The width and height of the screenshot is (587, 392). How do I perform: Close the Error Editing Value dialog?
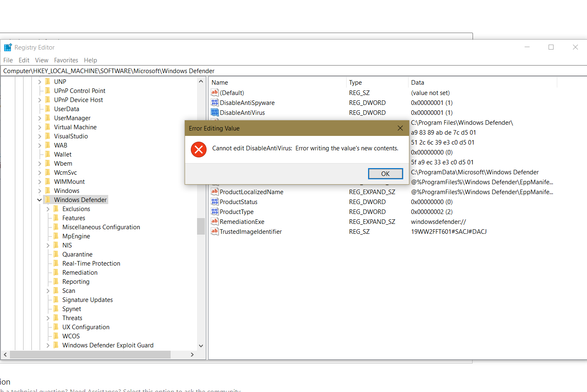400,128
